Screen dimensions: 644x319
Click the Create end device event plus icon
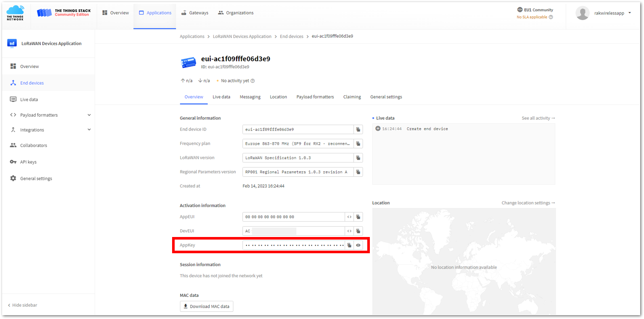378,129
